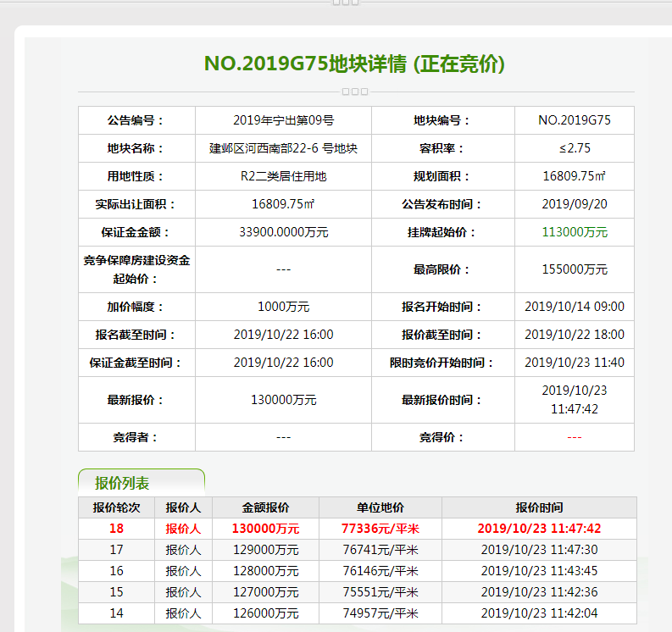Click unit price 74957元/平米
This screenshot has width=672, height=632.
380,613
